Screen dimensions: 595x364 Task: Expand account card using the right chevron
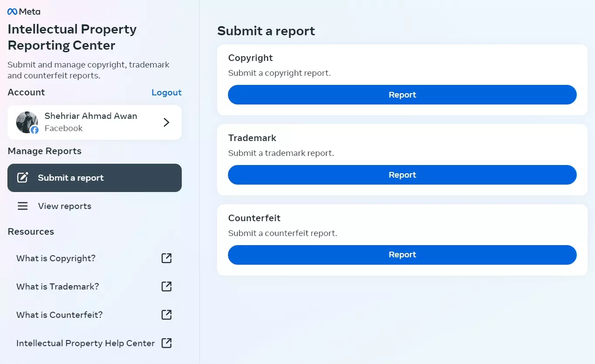click(166, 122)
